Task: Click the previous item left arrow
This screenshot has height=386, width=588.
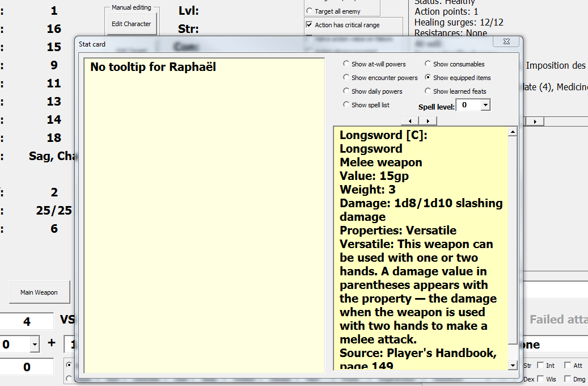Action: pyautogui.click(x=410, y=121)
